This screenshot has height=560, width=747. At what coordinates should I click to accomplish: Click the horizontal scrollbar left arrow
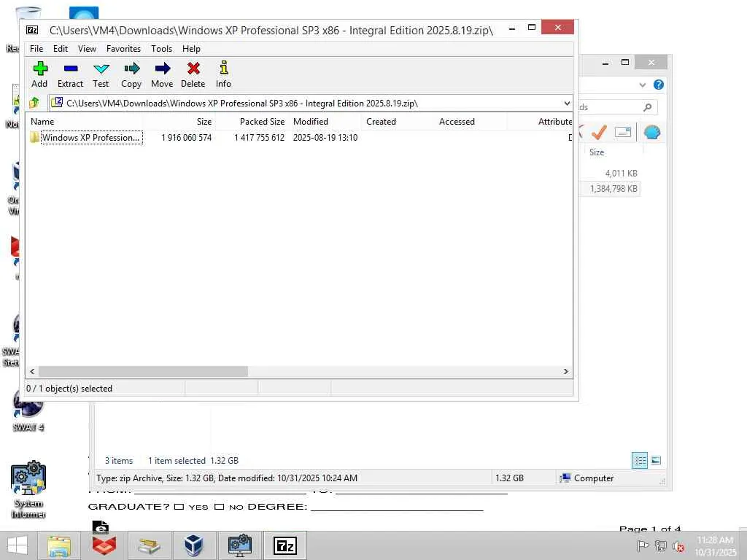click(32, 371)
